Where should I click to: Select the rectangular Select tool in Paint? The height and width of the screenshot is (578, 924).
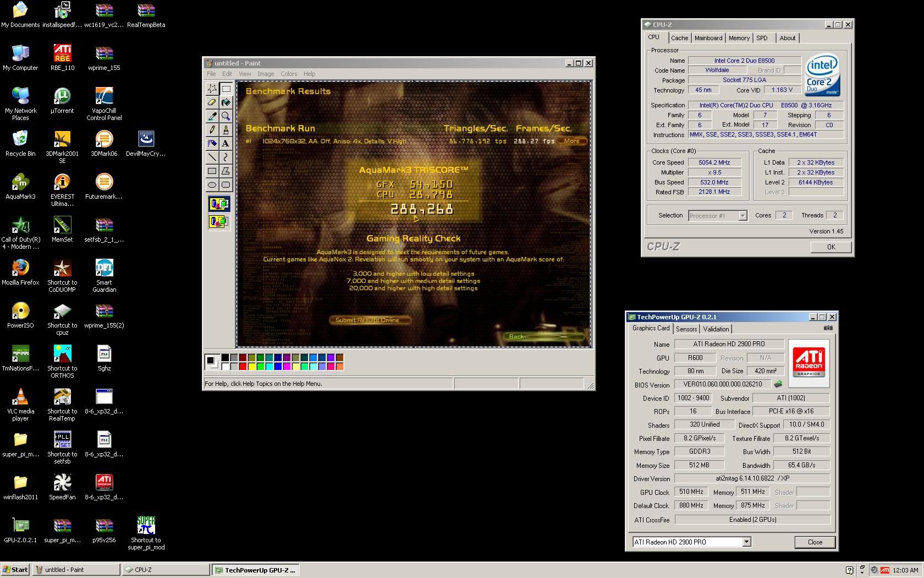tap(226, 89)
